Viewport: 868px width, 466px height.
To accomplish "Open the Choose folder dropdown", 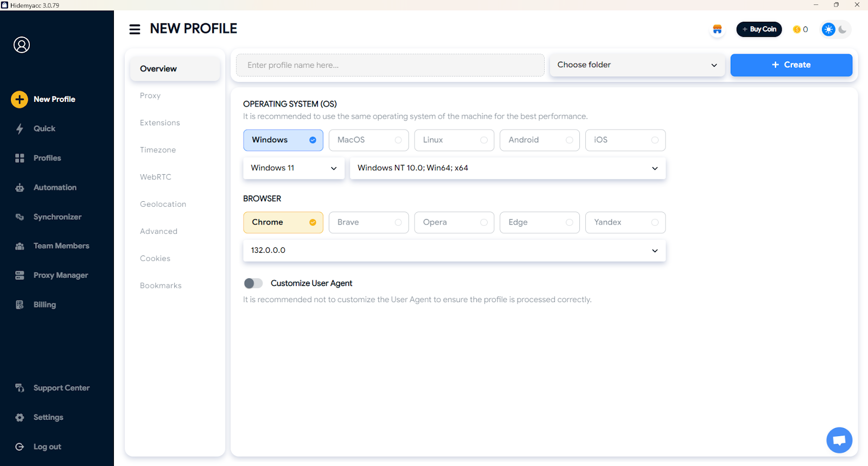I will 637,65.
